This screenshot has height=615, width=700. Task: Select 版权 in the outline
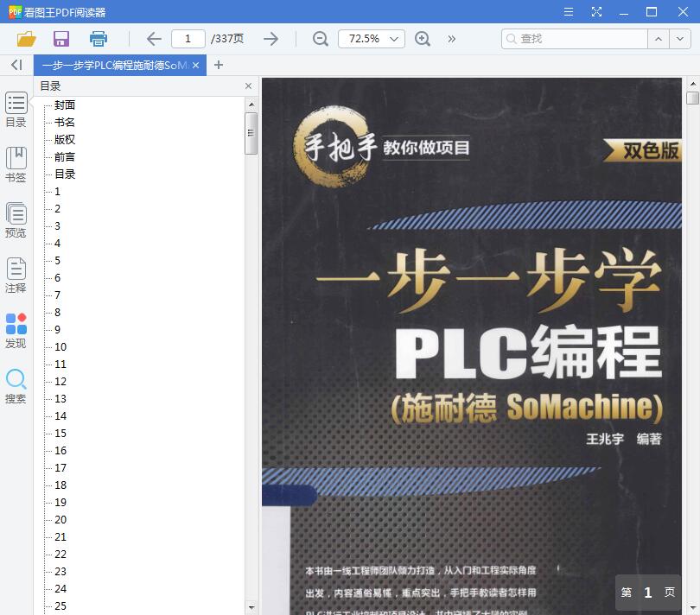pos(65,140)
